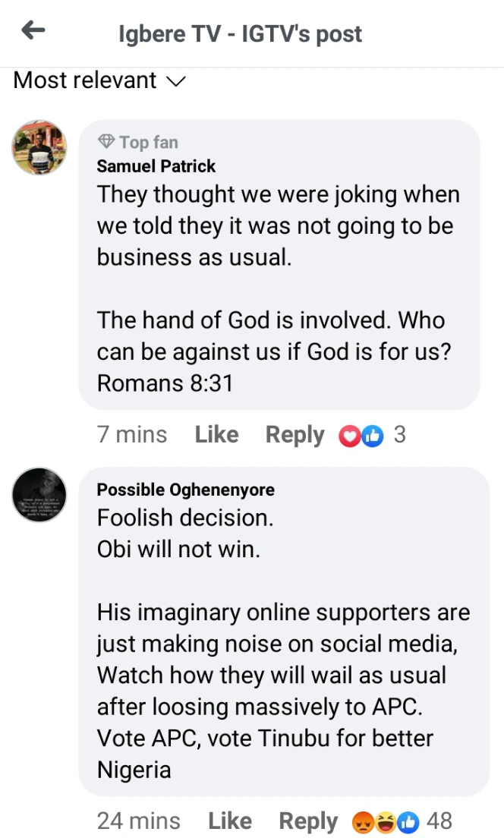504x838 pixels.
Task: Tap the angry reaction on Oghenenyore's comment
Action: click(363, 821)
